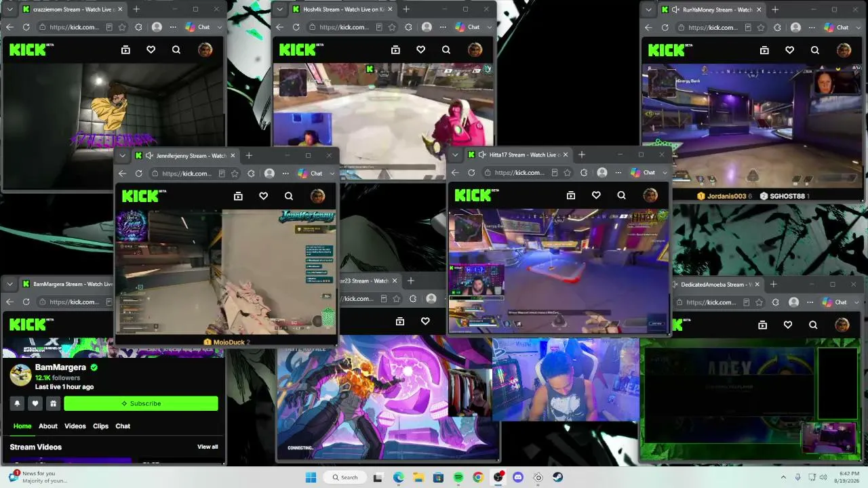Toggle Copilot Chat in Hitta17 window
The width and height of the screenshot is (868, 488).
[643, 172]
